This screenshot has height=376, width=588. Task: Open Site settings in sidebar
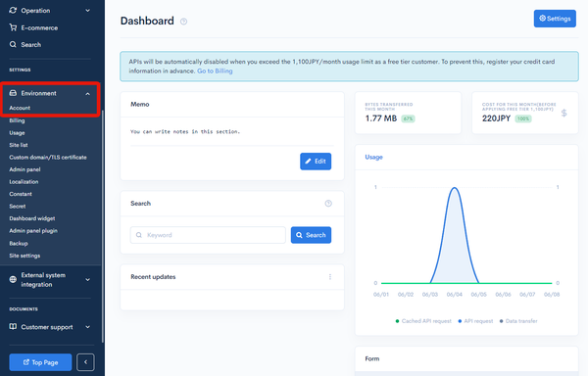(24, 256)
